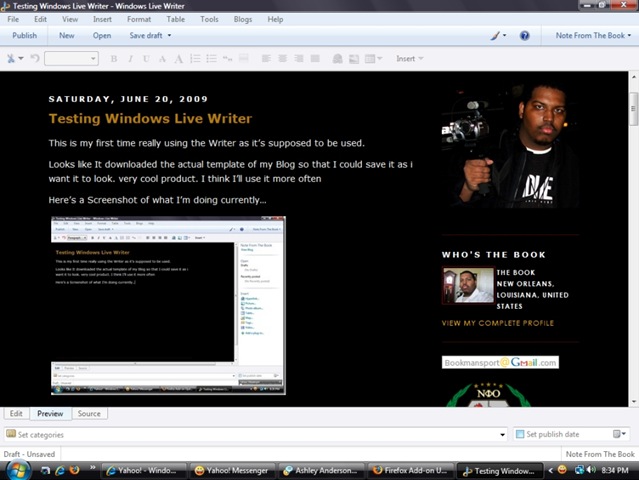Toggle the bulleted list icon
Image resolution: width=639 pixels, height=480 pixels.
coord(211,59)
